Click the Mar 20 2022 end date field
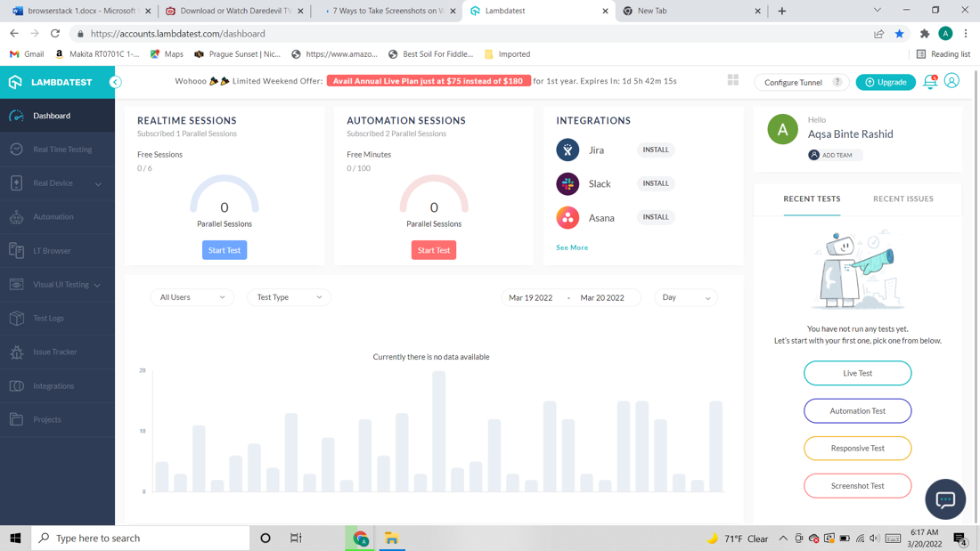 click(x=602, y=297)
